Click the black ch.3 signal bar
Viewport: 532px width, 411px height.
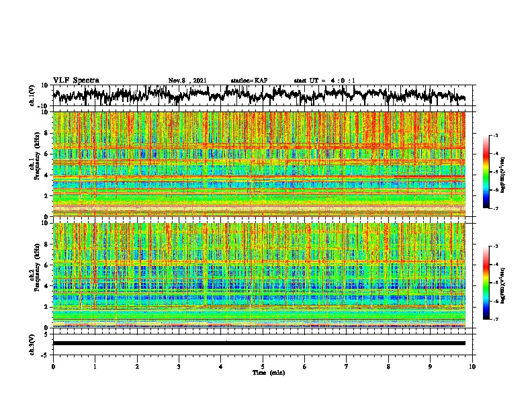(x=259, y=343)
